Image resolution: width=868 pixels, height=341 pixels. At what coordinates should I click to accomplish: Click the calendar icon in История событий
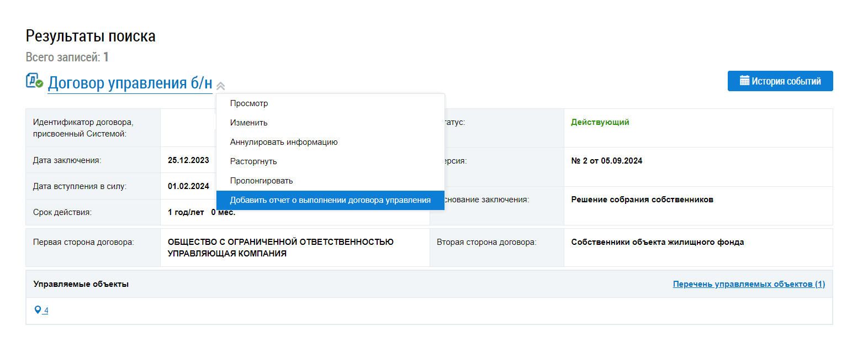point(744,81)
